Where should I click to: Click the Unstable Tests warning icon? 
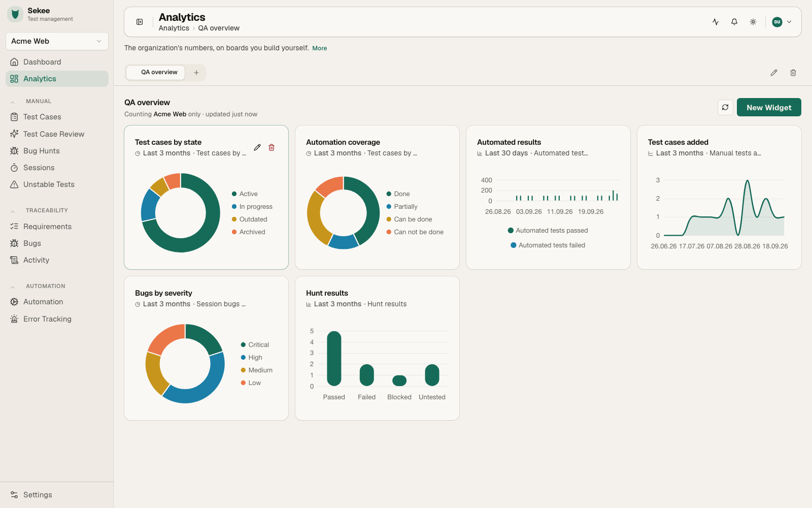click(14, 184)
